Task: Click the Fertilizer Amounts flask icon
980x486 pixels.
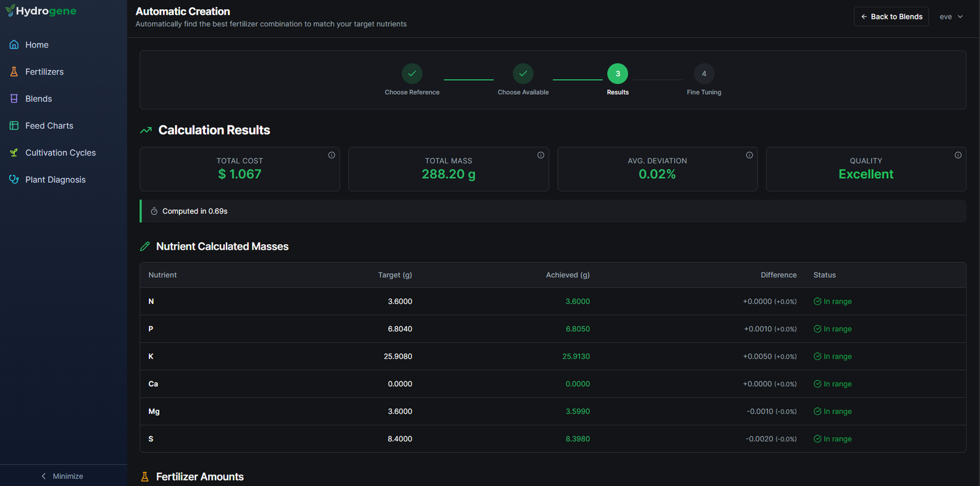Action: pos(145,477)
